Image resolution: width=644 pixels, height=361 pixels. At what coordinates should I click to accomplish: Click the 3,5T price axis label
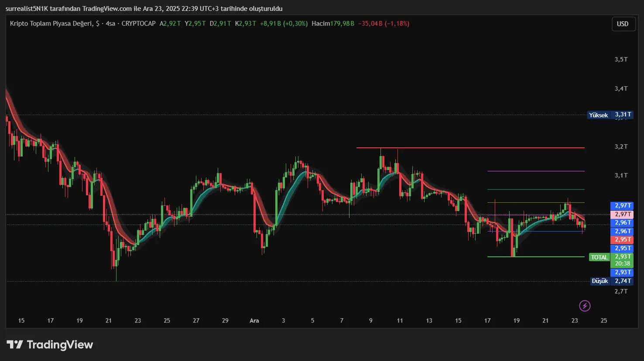pos(621,59)
